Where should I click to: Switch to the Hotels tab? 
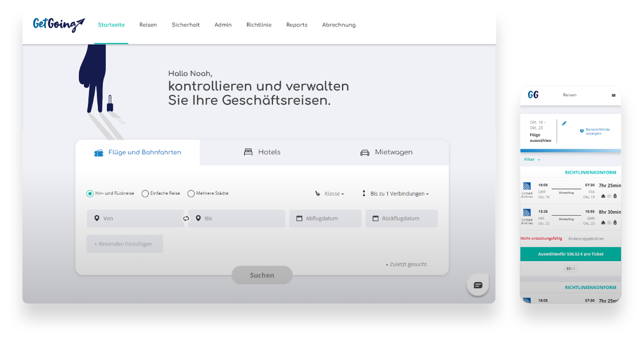point(262,152)
